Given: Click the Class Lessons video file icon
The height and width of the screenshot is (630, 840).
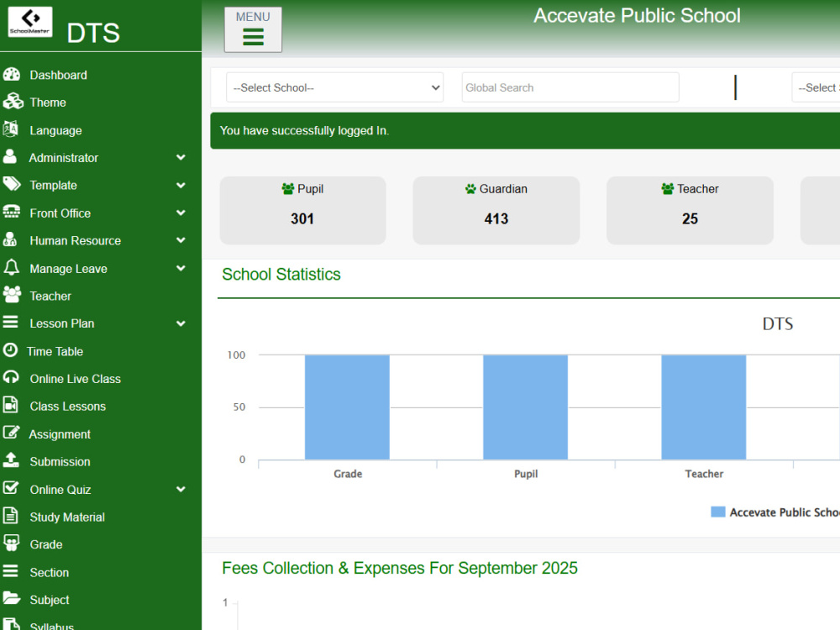Looking at the screenshot, I should (x=10, y=405).
